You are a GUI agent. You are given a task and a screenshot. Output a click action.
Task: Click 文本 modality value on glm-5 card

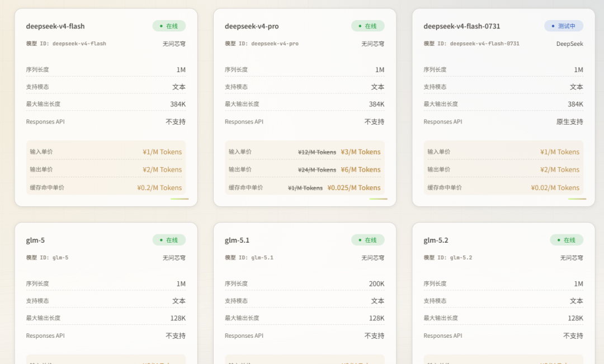[179, 301]
